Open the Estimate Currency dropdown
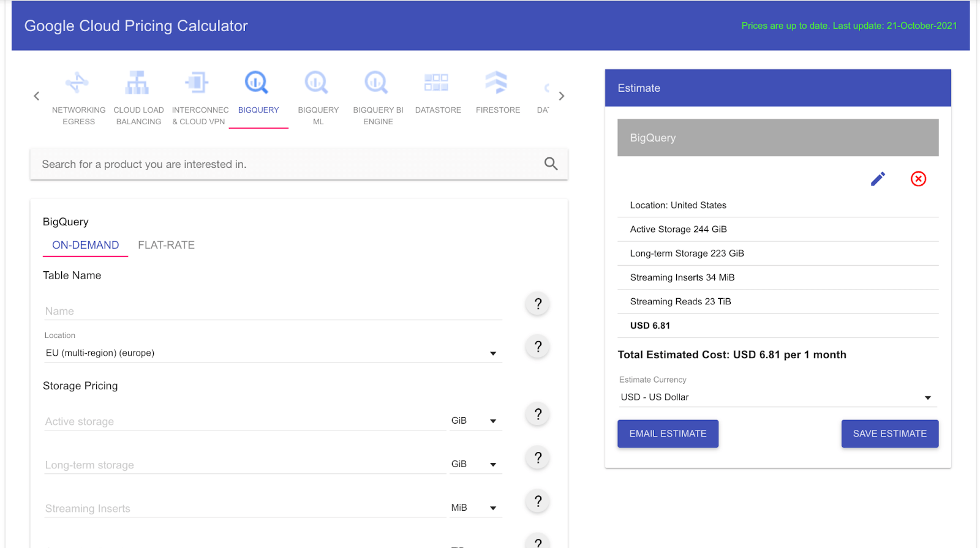The width and height of the screenshot is (980, 548). point(777,397)
